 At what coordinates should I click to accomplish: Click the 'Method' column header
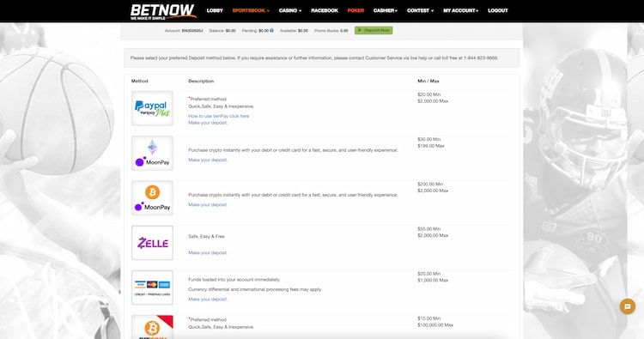coord(140,82)
